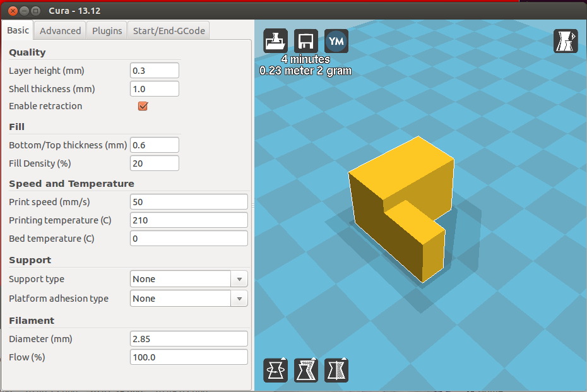This screenshot has width=587, height=392.
Task: Click the Filament Diameter field
Action: point(188,339)
